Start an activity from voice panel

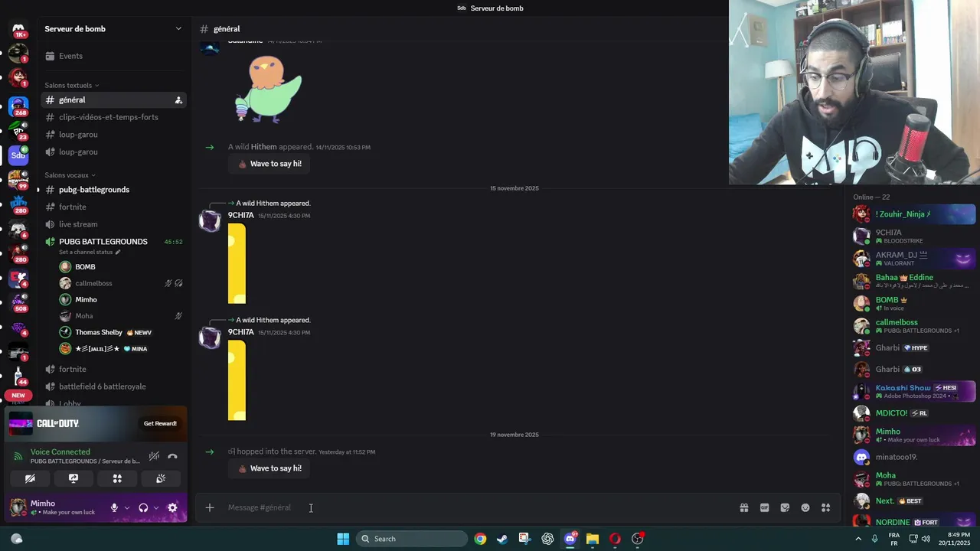117,478
